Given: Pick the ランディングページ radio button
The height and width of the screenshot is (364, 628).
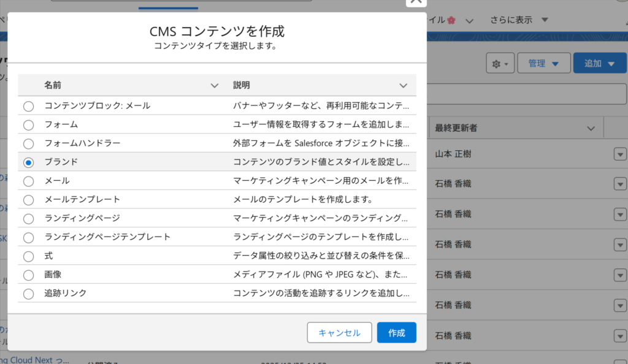Looking at the screenshot, I should coord(28,219).
